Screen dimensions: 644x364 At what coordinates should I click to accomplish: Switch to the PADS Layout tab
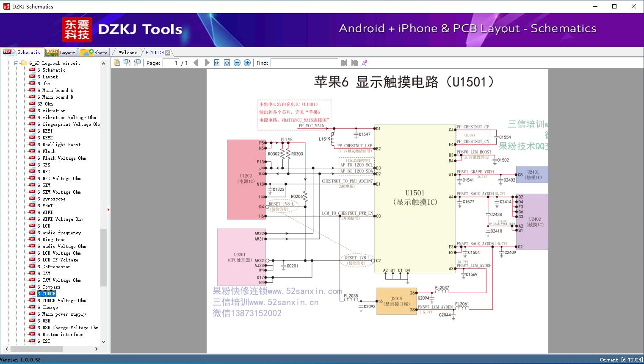pyautogui.click(x=61, y=52)
